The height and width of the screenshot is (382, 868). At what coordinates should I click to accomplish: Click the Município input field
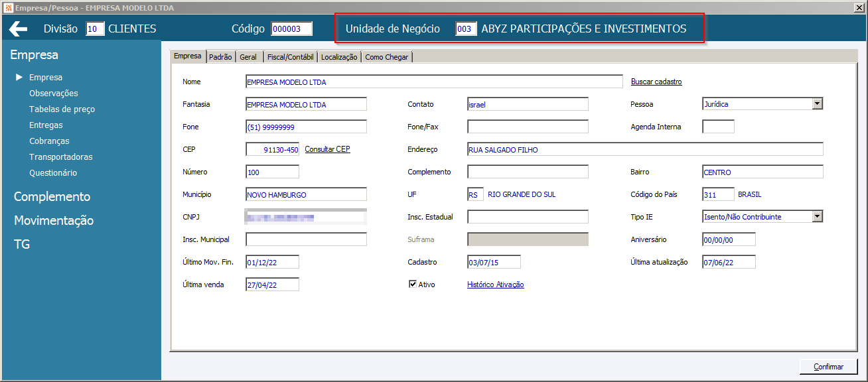(306, 194)
